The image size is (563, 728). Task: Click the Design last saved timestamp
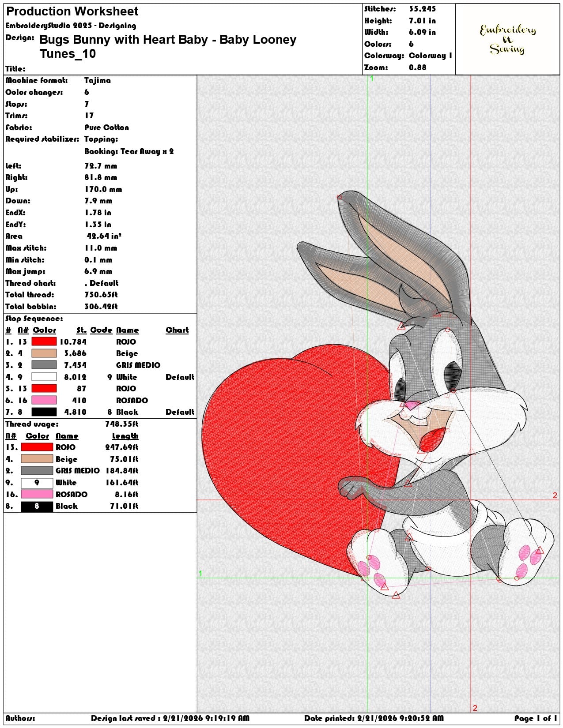[x=170, y=718]
